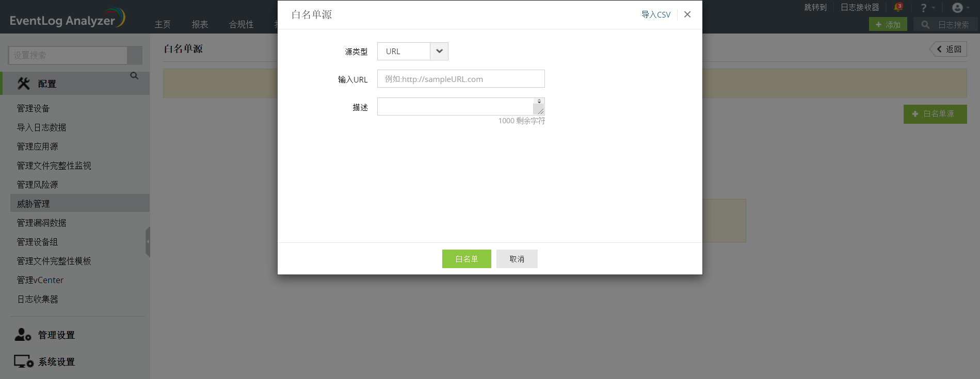Image resolution: width=980 pixels, height=379 pixels.
Task: Close the 白名单源 dialog with X
Action: (687, 14)
